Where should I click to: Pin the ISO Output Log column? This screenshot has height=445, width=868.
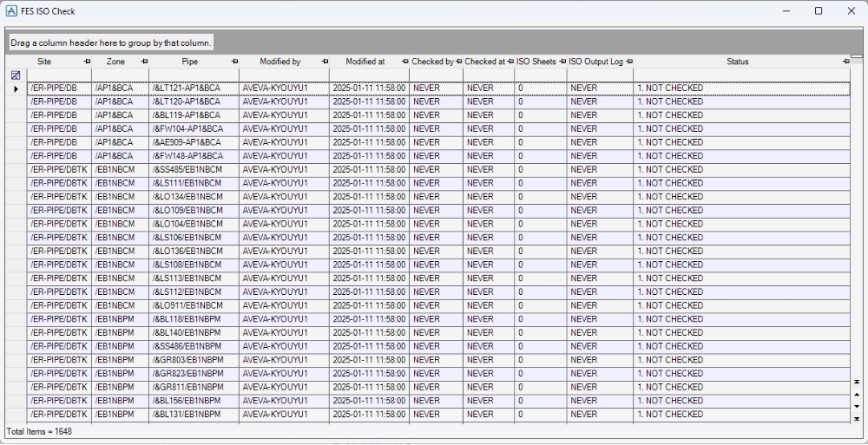coord(628,62)
